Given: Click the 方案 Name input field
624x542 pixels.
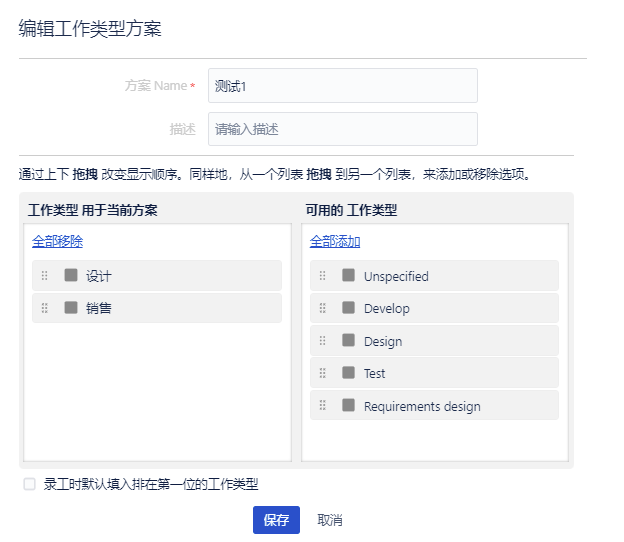Looking at the screenshot, I should click(x=342, y=86).
